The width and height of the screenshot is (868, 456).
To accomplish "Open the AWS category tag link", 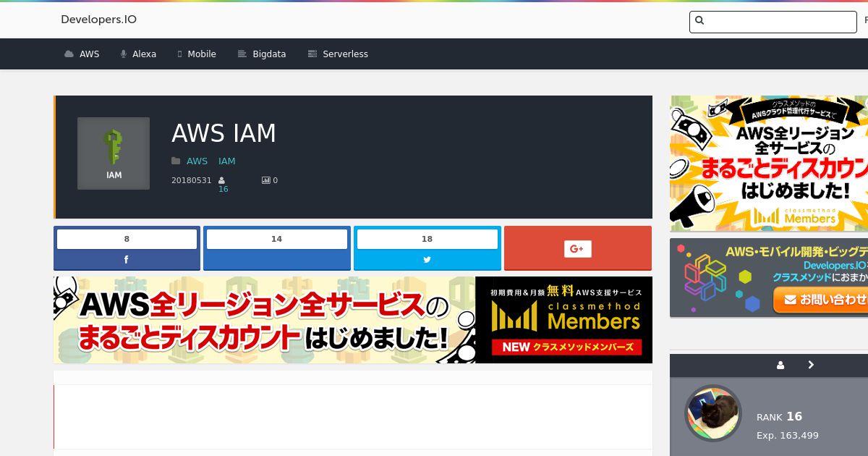I will tap(197, 161).
